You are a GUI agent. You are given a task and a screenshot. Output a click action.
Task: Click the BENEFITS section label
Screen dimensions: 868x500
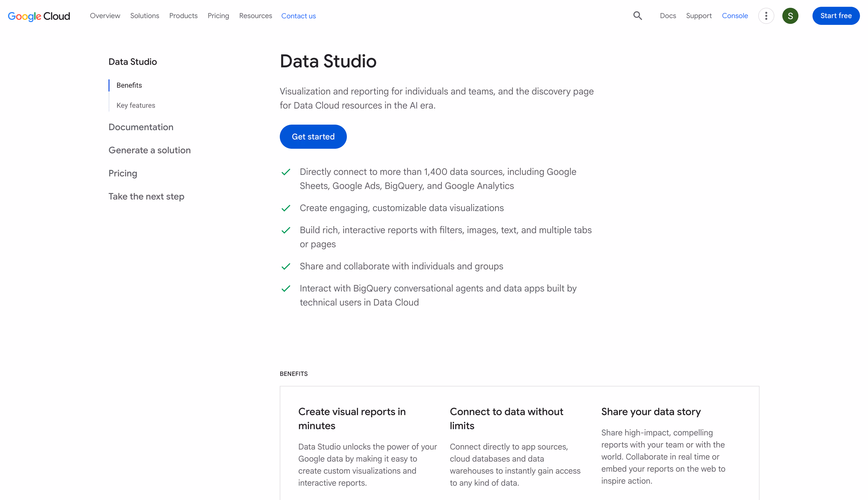click(293, 374)
